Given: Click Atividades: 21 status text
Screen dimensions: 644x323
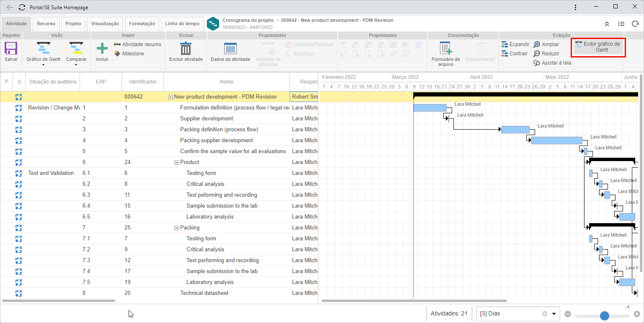Looking at the screenshot, I should pyautogui.click(x=449, y=313).
